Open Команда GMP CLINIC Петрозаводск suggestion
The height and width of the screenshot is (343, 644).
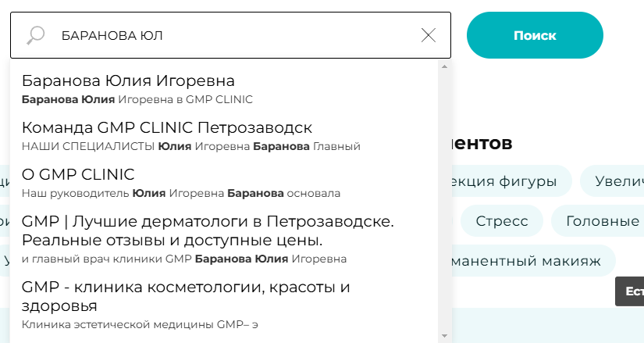167,127
